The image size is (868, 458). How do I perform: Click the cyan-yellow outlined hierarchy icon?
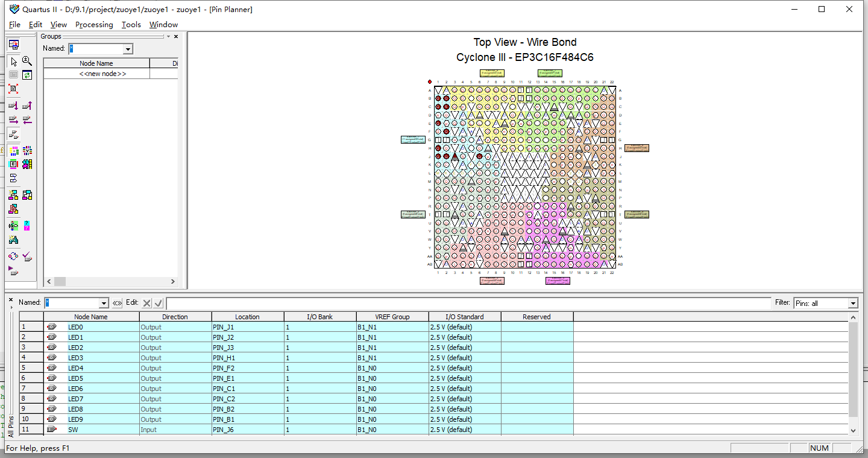point(27,195)
